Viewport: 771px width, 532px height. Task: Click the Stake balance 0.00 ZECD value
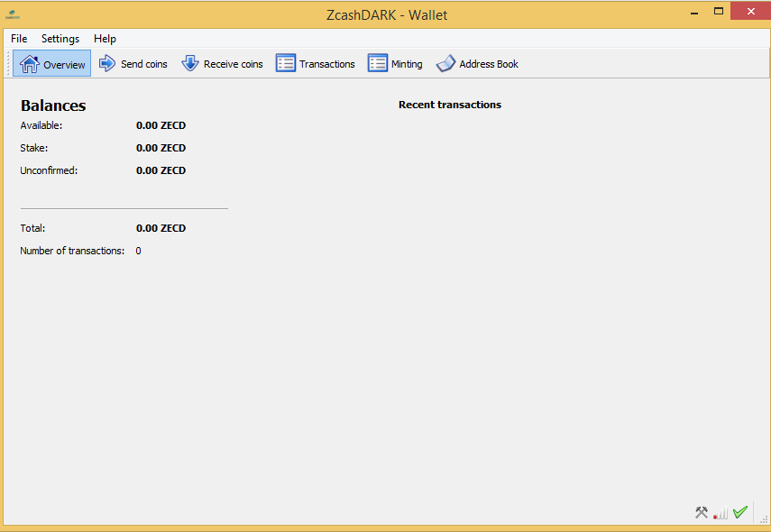click(161, 148)
